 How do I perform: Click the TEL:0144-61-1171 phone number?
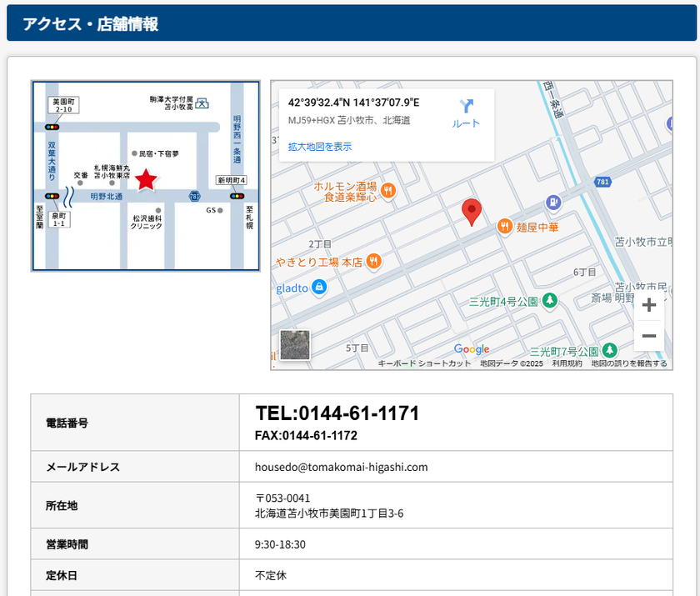tap(337, 413)
